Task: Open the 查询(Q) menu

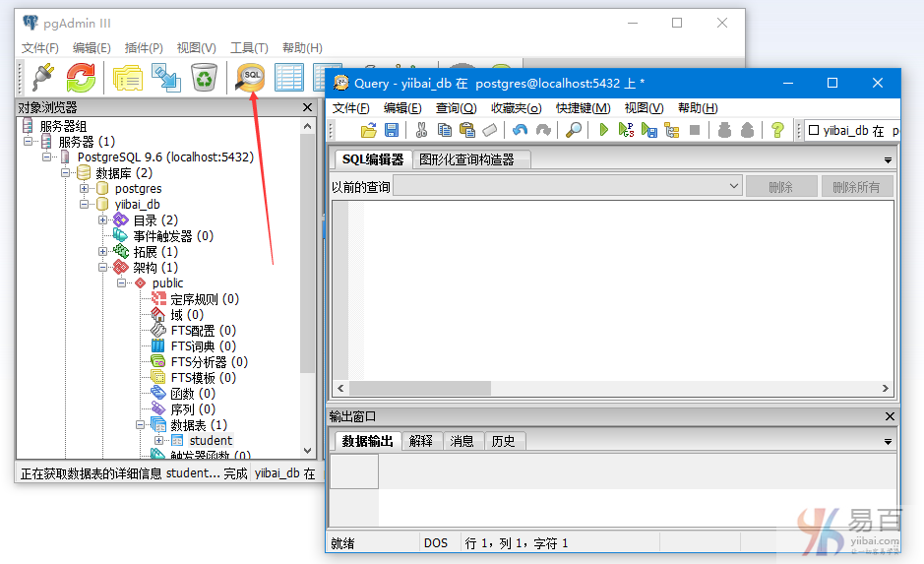Action: point(456,108)
